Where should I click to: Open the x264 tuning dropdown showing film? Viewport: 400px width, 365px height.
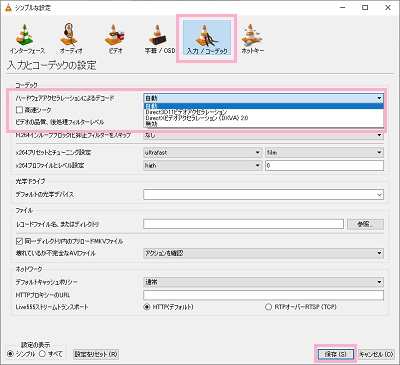(324, 153)
